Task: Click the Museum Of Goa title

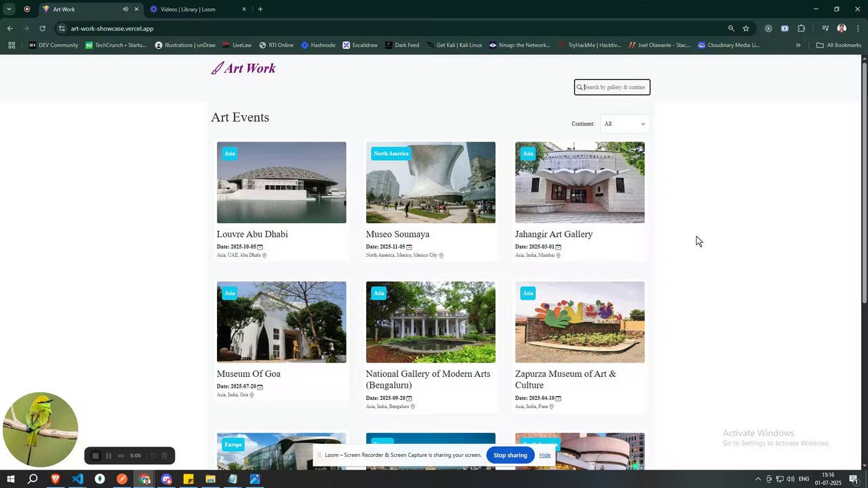Action: point(248,374)
